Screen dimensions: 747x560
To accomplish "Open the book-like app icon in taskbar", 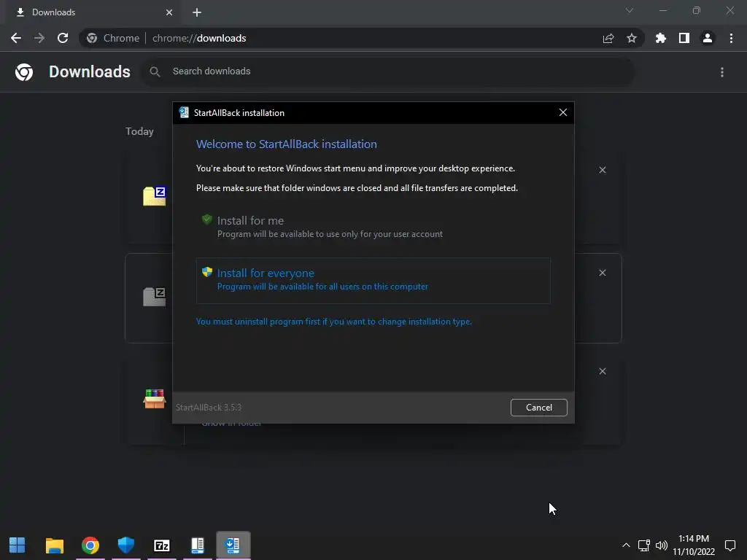I will (197, 545).
